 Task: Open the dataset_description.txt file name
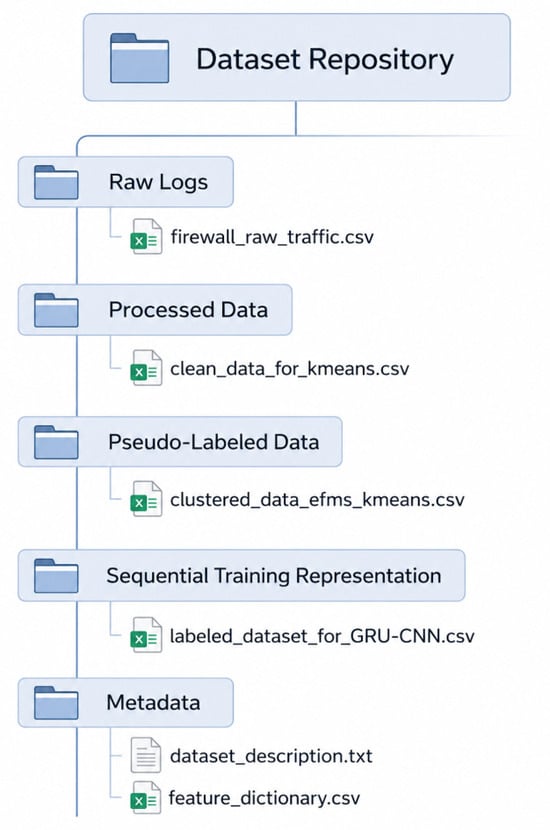click(271, 756)
